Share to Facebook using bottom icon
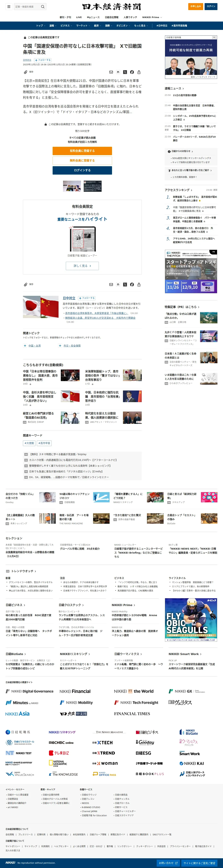This screenshot has width=223, height=868. coord(132,284)
